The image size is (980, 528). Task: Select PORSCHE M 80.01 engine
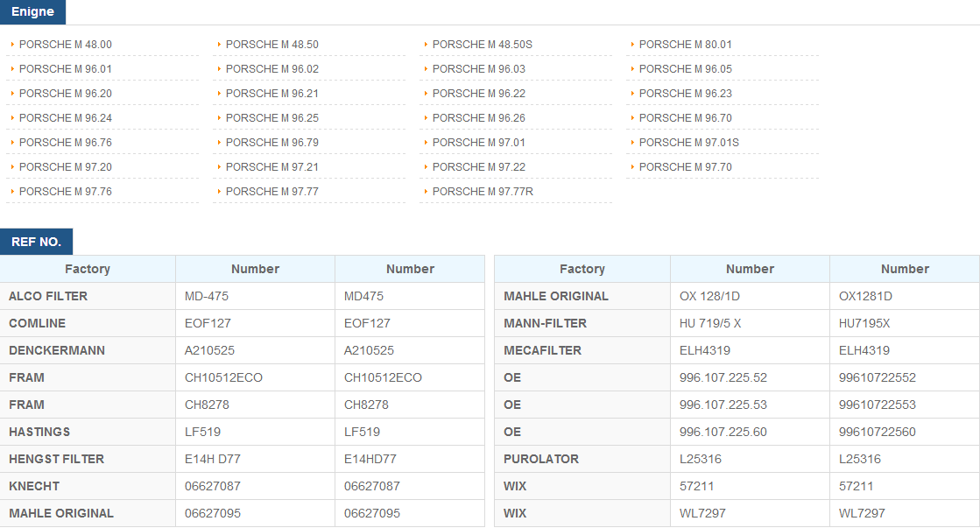(685, 45)
